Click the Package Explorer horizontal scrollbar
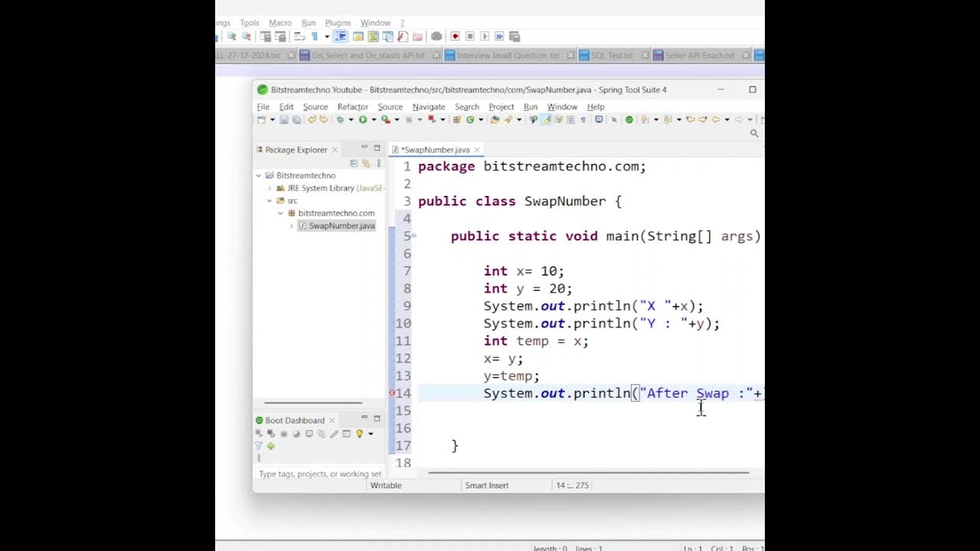The height and width of the screenshot is (551, 980). point(312,403)
